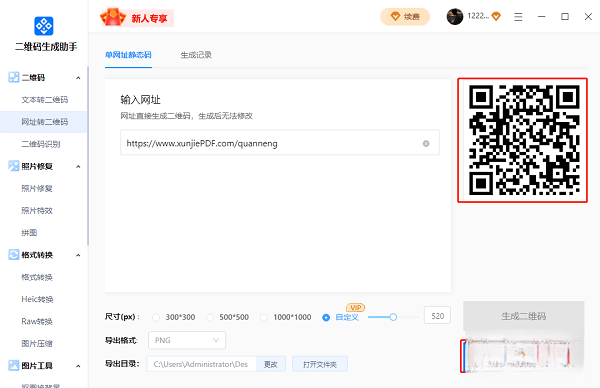Collapse the 格式转换 sidebar section

(78, 255)
